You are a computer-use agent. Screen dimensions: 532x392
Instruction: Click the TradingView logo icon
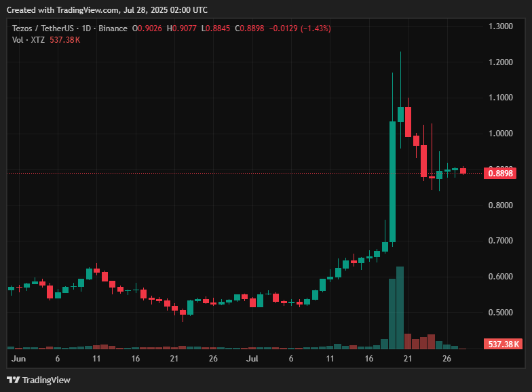pyautogui.click(x=12, y=379)
